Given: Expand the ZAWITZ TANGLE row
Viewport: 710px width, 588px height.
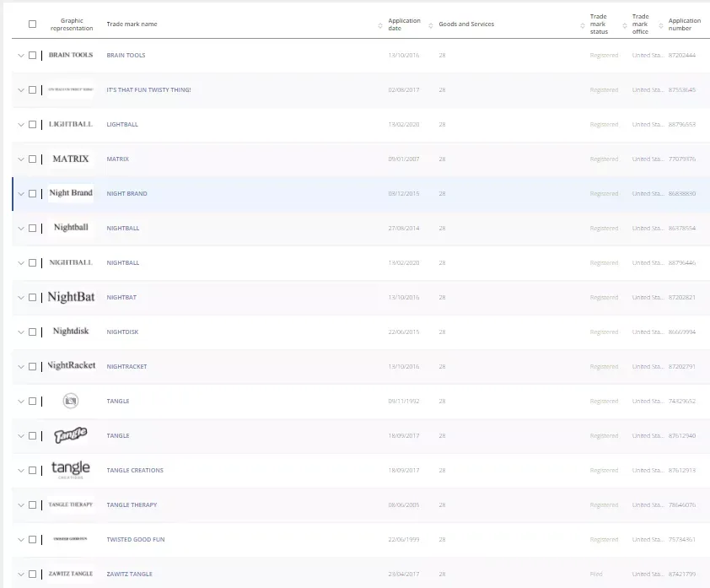Looking at the screenshot, I should point(21,575).
